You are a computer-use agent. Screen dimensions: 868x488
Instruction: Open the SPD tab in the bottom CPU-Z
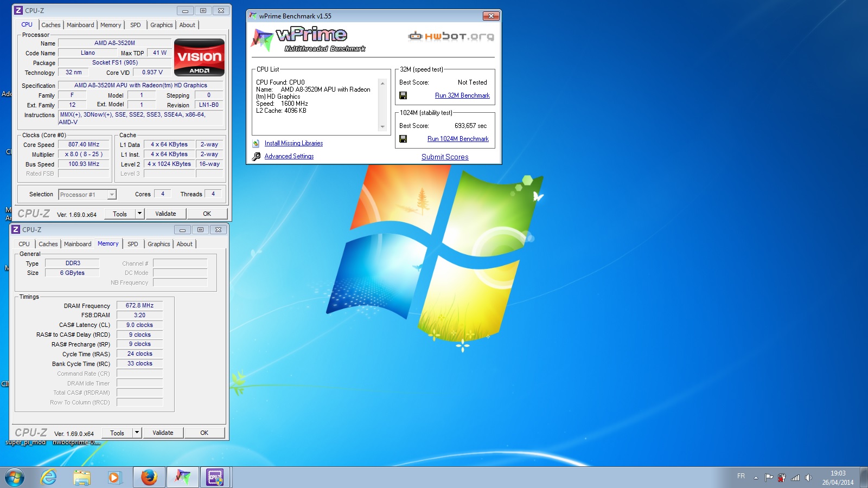[x=133, y=244]
